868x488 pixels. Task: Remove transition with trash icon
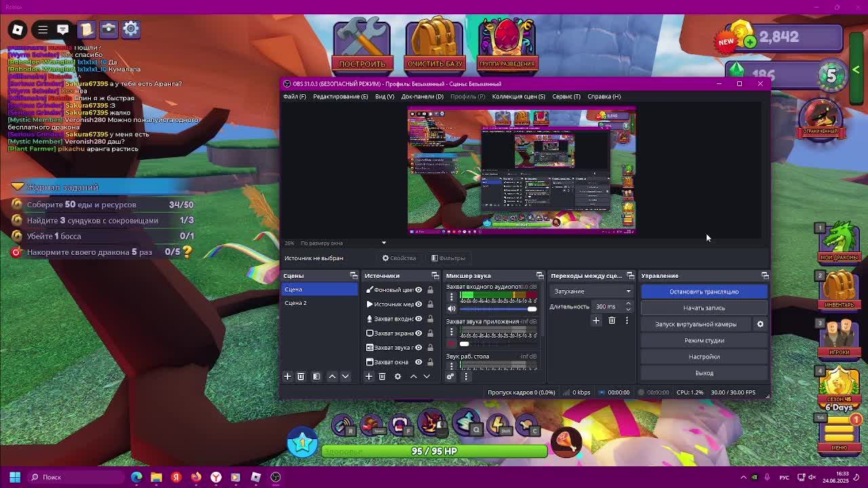(612, 321)
